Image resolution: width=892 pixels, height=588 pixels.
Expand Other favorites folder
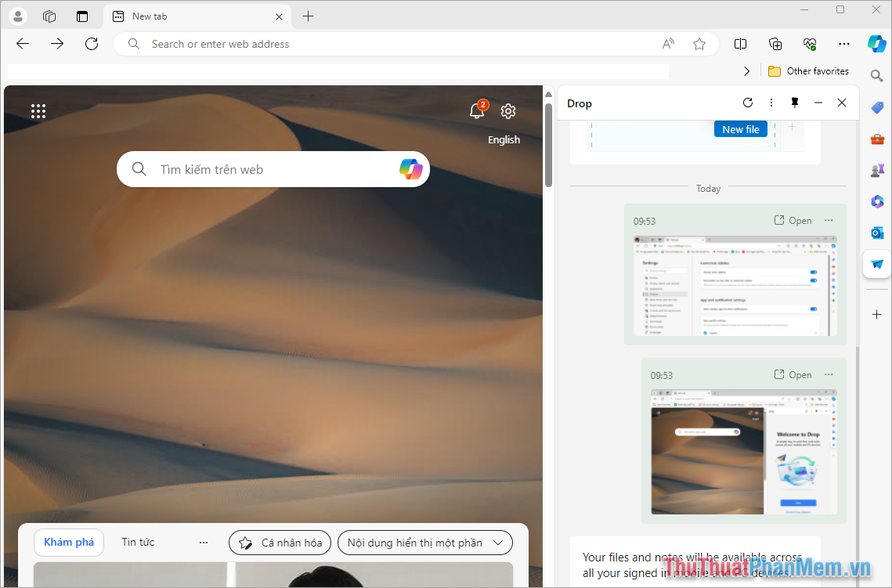pos(808,70)
